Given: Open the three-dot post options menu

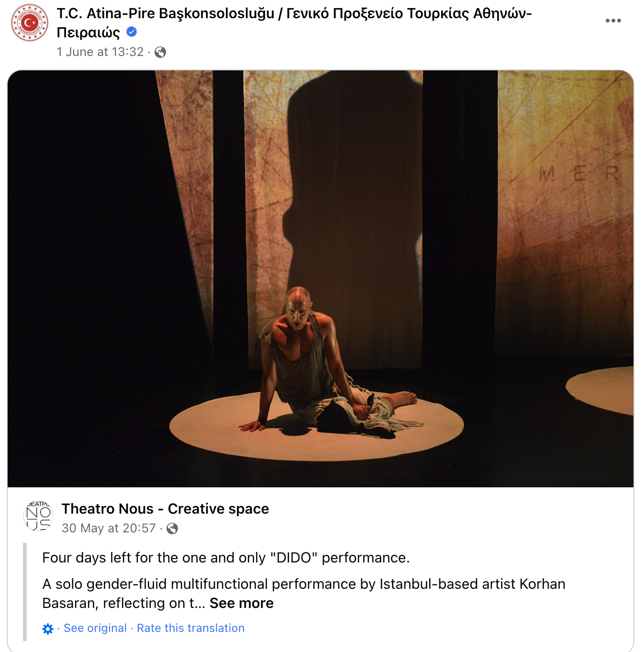Looking at the screenshot, I should 613,21.
